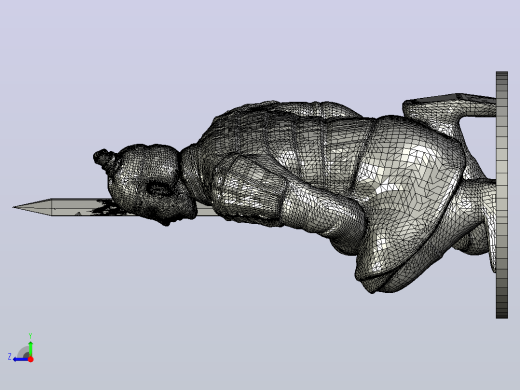
Task: Click the green Y axis arrow
Action: [x=30, y=348]
